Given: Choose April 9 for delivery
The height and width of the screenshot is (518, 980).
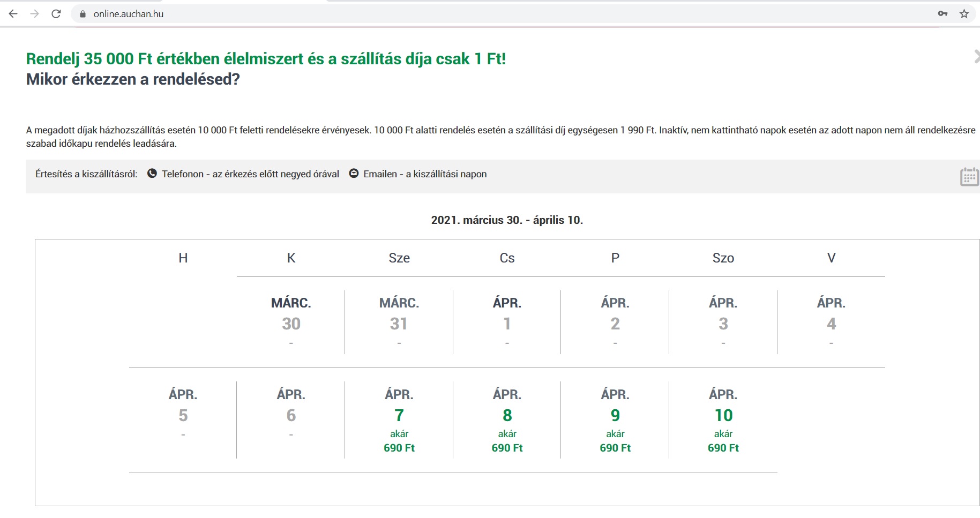Looking at the screenshot, I should click(615, 421).
